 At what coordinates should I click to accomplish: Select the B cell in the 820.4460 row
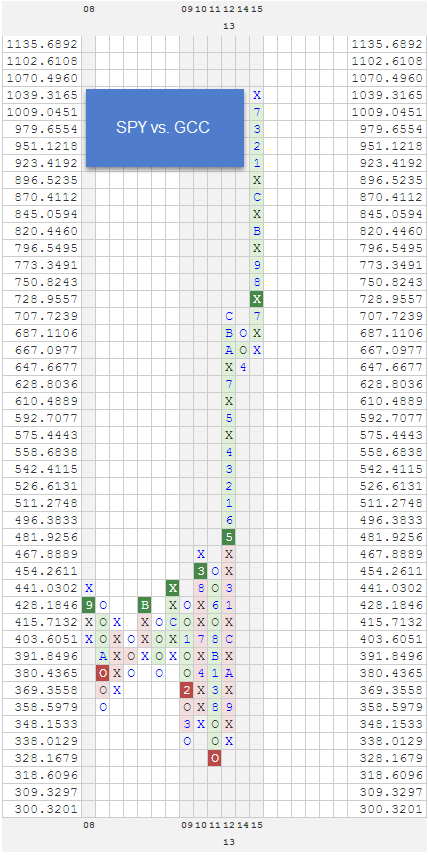257,231
